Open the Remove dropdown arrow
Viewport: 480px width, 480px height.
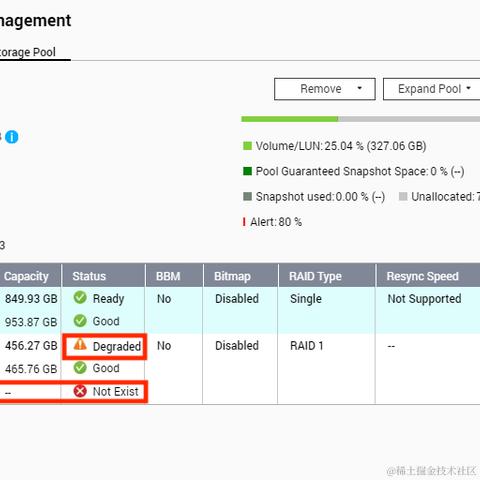click(359, 88)
